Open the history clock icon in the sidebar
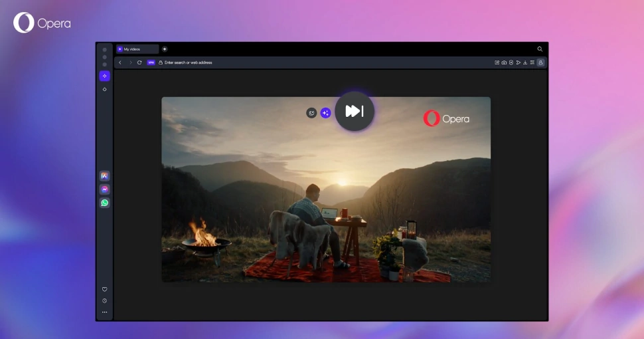This screenshot has width=644, height=339. 105,300
